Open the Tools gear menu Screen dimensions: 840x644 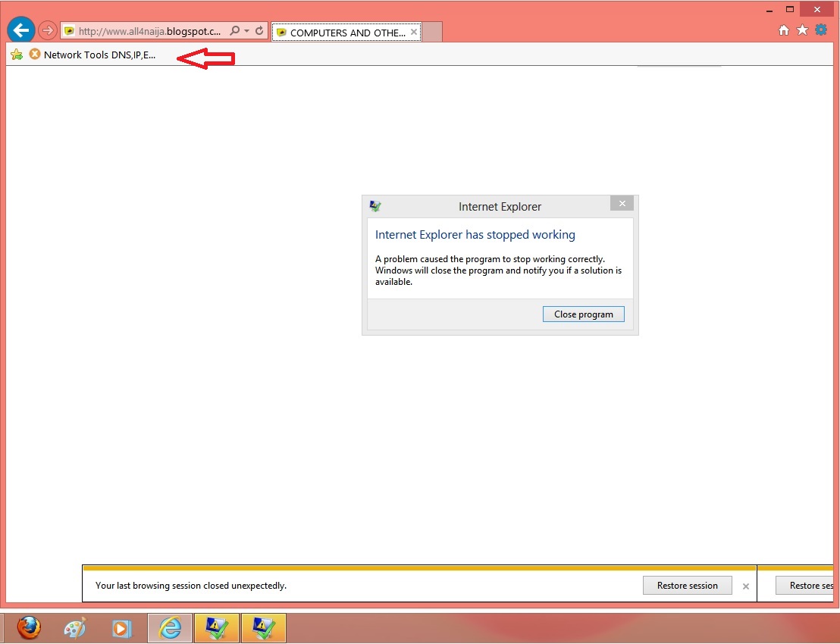pyautogui.click(x=821, y=30)
